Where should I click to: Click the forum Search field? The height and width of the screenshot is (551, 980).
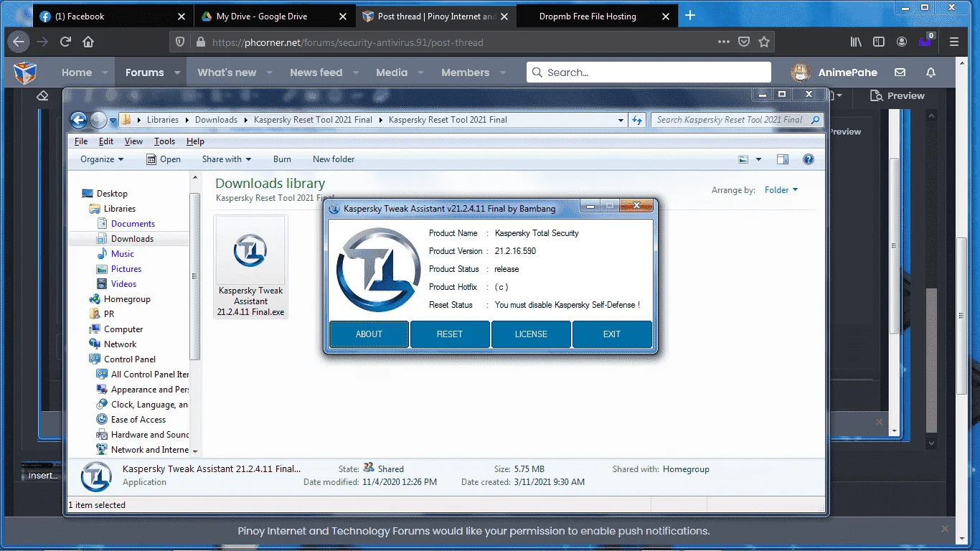649,72
